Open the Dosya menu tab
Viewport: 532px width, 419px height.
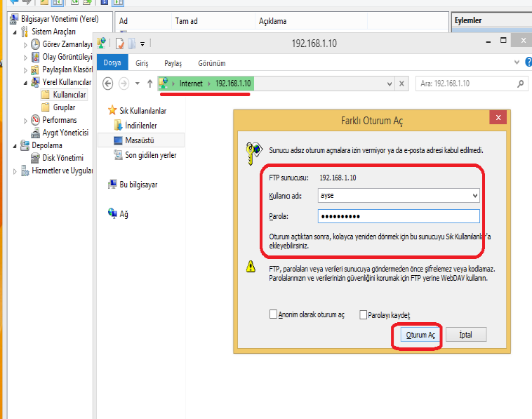(112, 63)
